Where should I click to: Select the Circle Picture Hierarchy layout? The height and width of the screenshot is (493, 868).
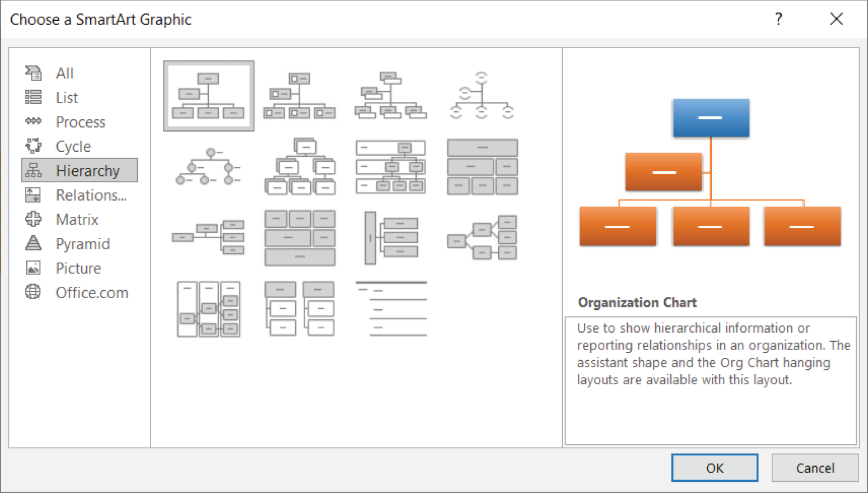[x=208, y=167]
